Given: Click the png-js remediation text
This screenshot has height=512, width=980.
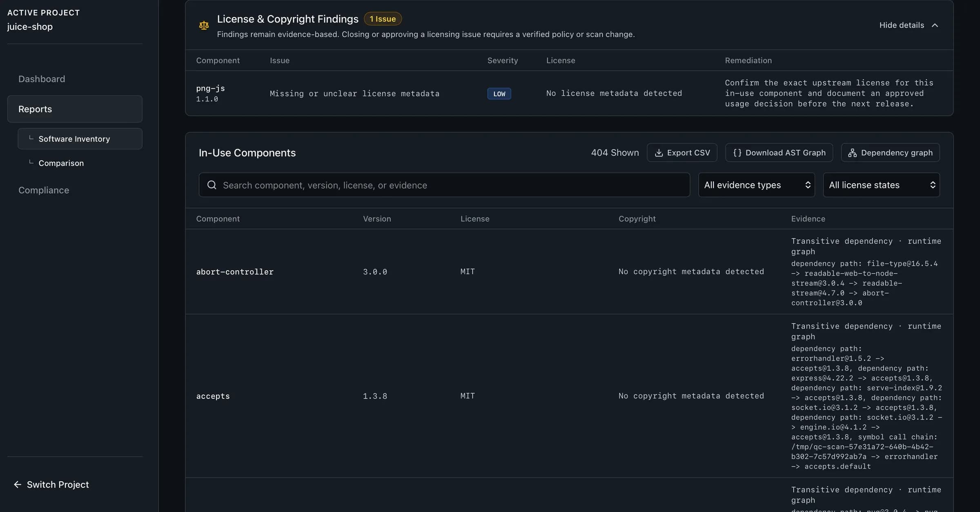Looking at the screenshot, I should pos(829,94).
